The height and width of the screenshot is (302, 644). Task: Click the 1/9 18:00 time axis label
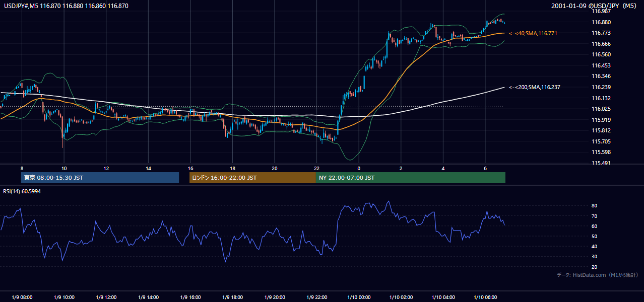pyautogui.click(x=232, y=297)
